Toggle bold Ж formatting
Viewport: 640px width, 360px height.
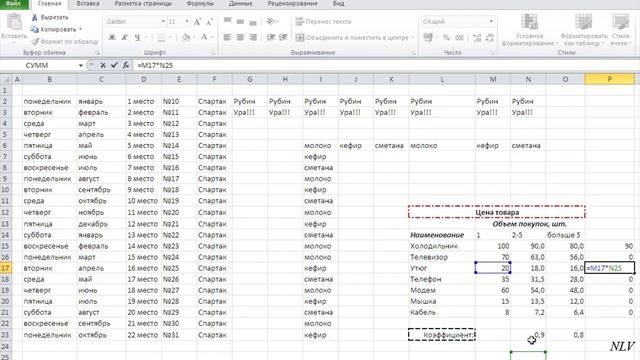point(112,38)
